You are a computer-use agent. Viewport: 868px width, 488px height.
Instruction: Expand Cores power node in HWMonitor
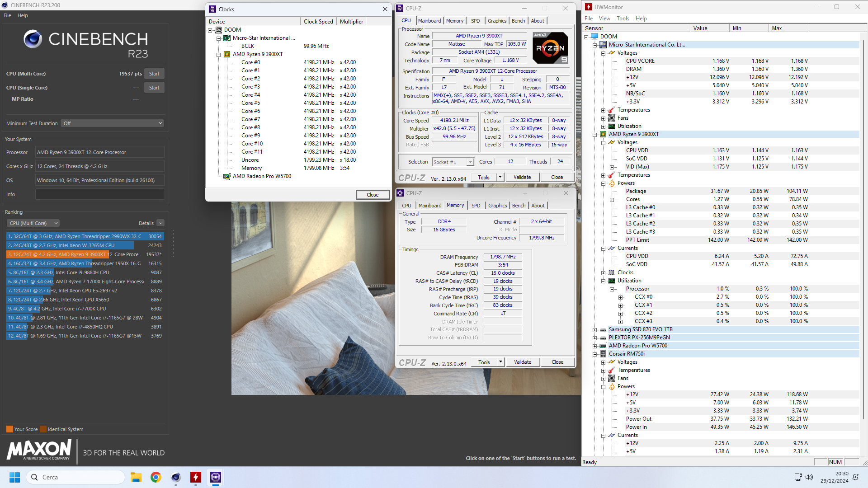(x=612, y=200)
